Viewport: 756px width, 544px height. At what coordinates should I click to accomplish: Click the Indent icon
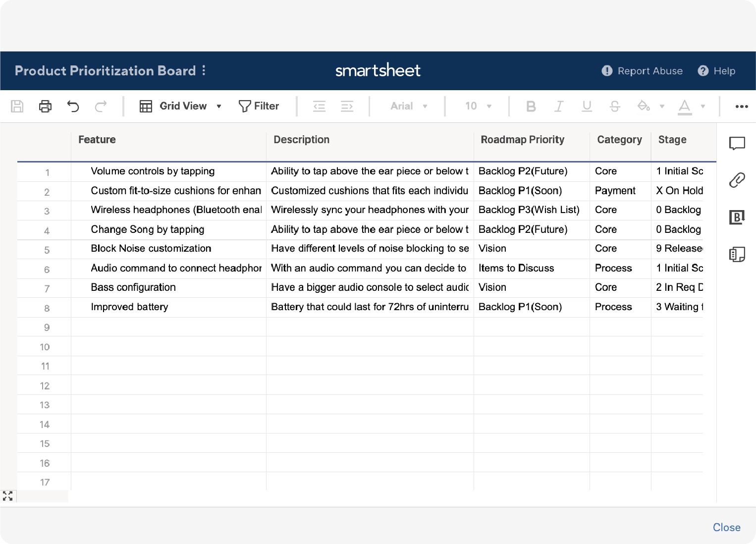[347, 106]
